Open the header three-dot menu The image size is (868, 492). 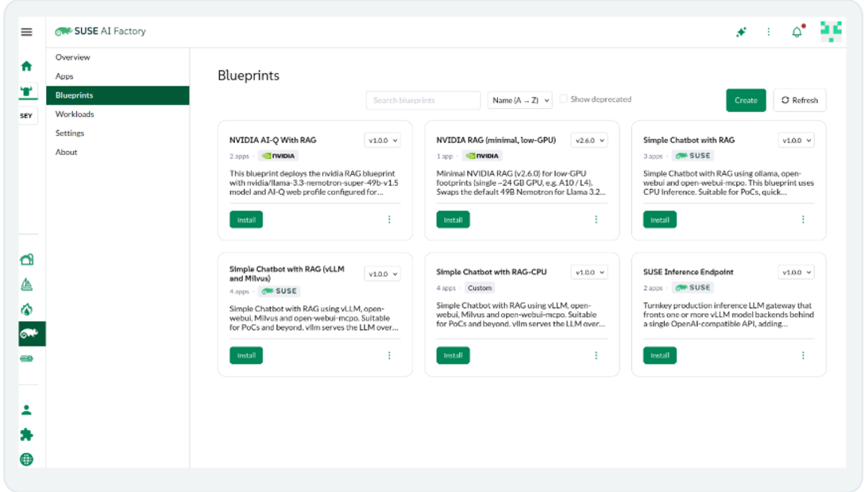click(x=769, y=32)
